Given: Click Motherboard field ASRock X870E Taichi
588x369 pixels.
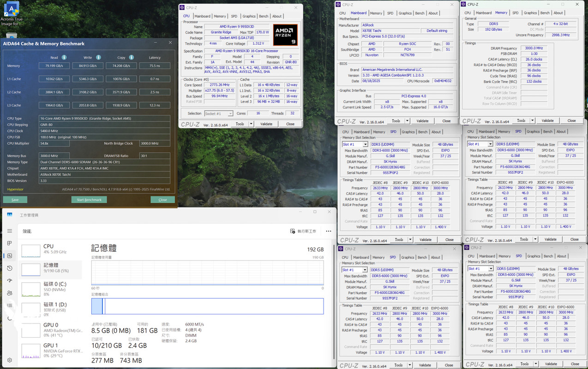Looking at the screenshot, I should [104, 174].
